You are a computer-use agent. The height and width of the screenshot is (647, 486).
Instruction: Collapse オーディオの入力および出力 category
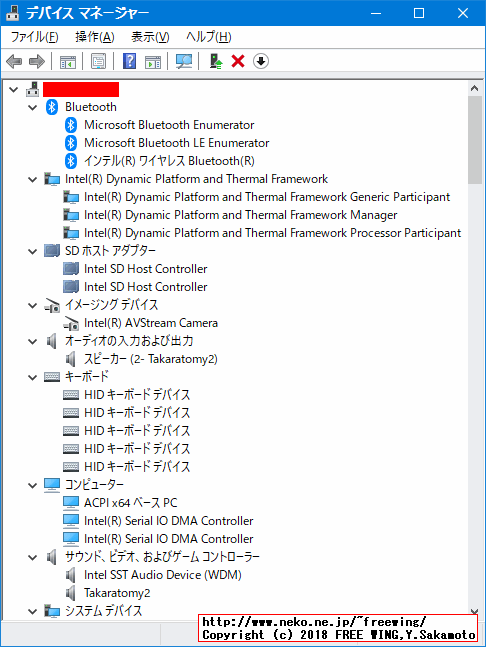33,342
